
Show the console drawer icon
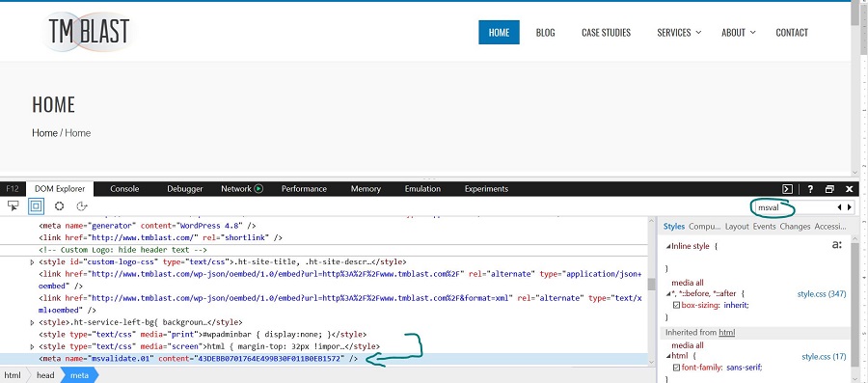coord(787,189)
